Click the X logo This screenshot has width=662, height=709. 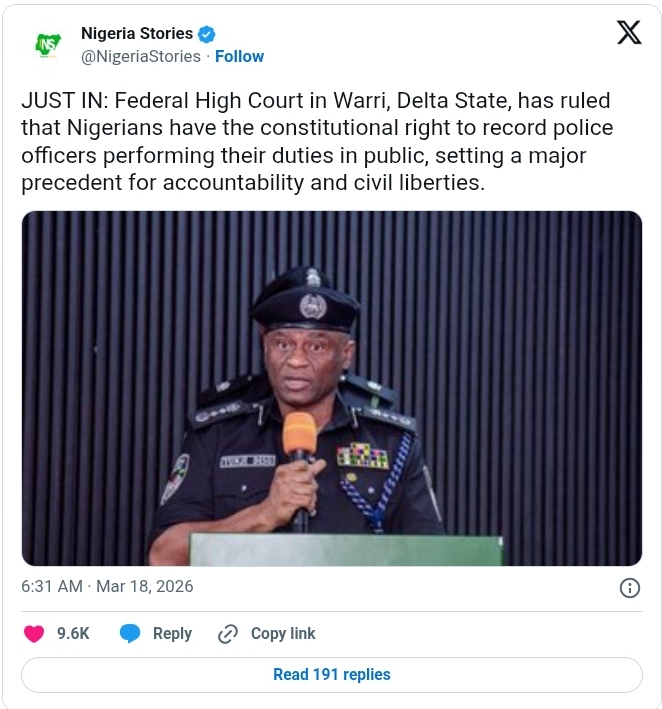628,34
